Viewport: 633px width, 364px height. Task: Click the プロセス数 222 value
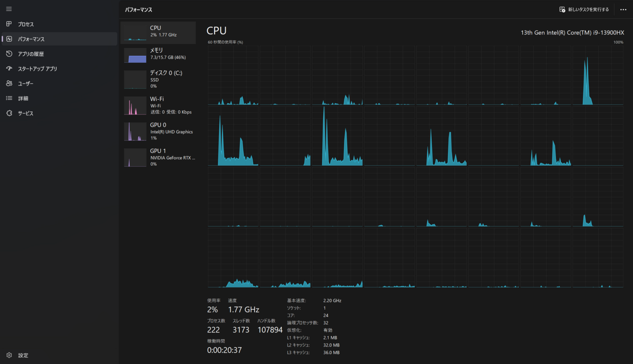[x=214, y=330]
